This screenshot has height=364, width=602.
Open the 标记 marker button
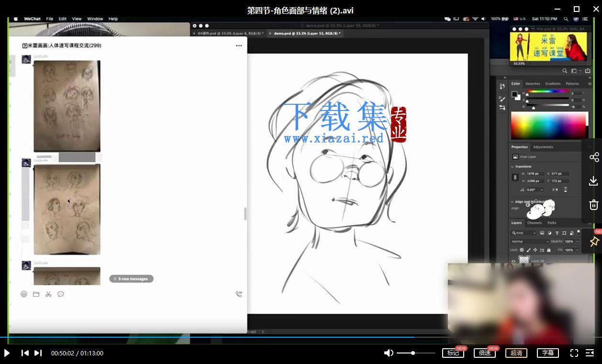(453, 353)
